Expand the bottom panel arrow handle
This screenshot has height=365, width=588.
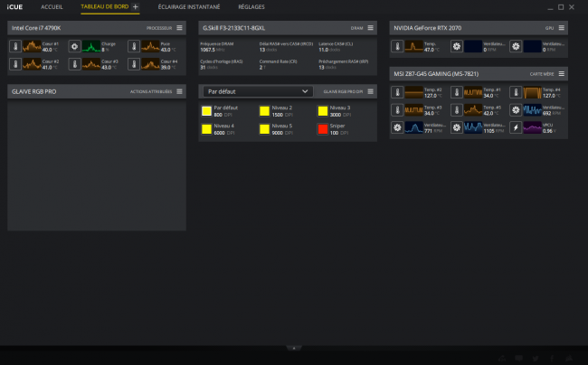click(x=294, y=348)
